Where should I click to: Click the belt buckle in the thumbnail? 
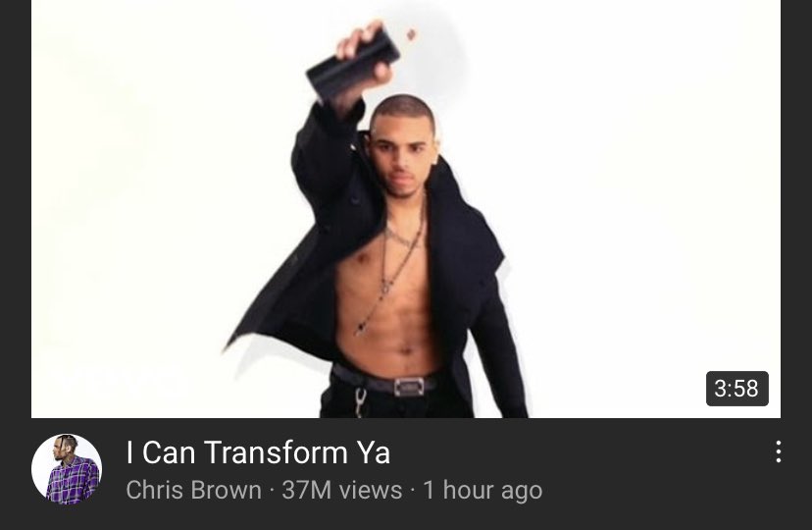tap(409, 387)
